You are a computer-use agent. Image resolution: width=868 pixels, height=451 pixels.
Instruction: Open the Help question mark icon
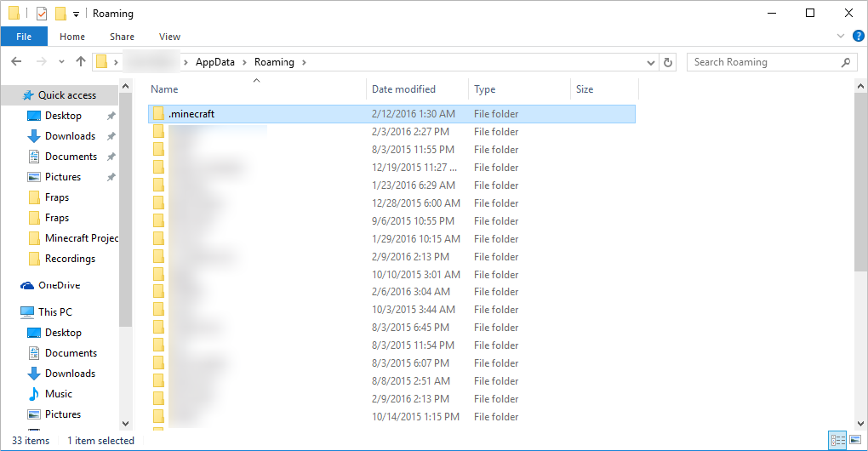(858, 36)
